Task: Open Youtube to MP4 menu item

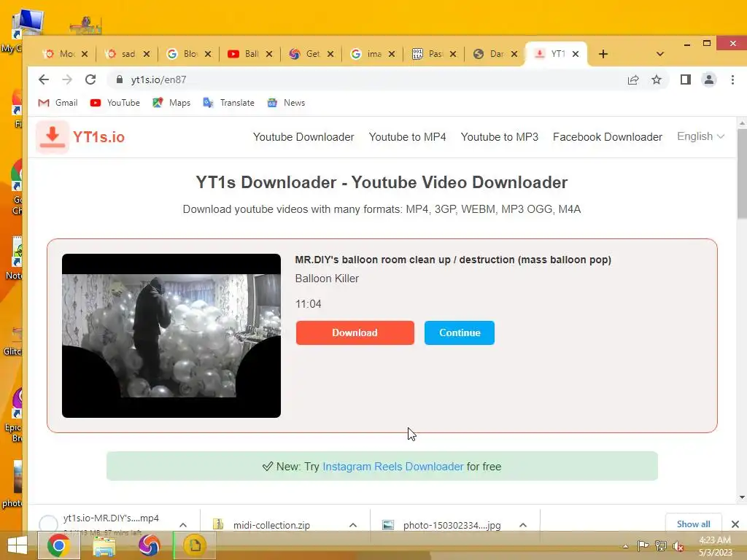Action: (x=407, y=137)
